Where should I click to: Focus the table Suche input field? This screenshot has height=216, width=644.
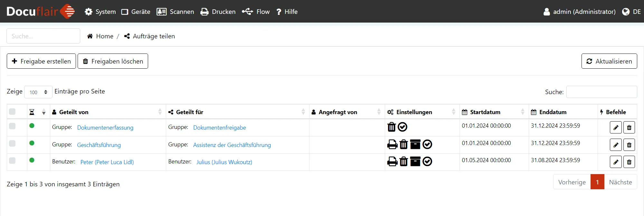[601, 92]
